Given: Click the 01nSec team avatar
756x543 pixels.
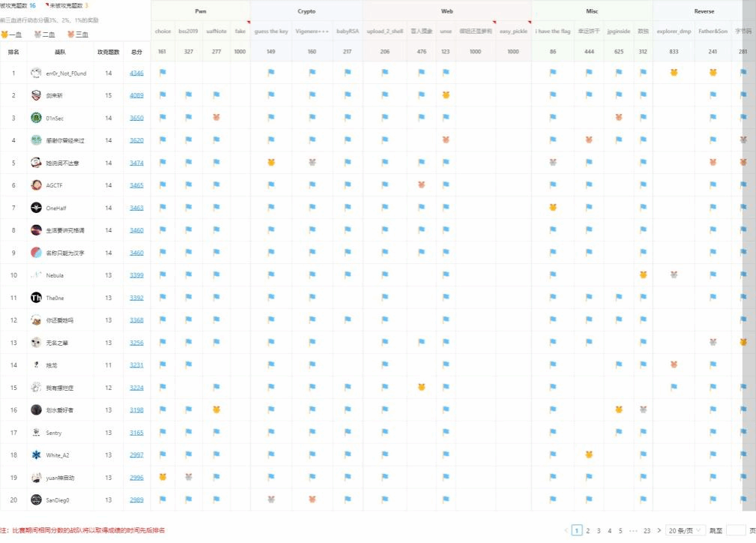Looking at the screenshot, I should (x=36, y=118).
